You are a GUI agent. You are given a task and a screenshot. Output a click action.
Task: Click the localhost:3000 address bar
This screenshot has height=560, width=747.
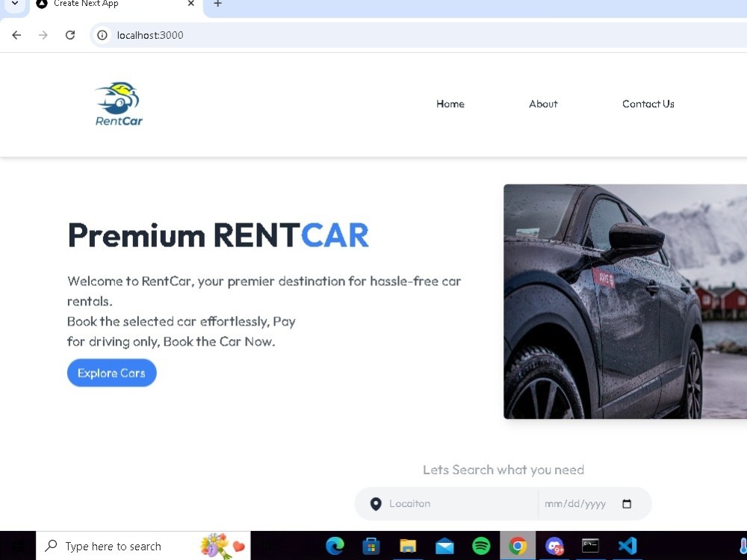click(x=419, y=35)
